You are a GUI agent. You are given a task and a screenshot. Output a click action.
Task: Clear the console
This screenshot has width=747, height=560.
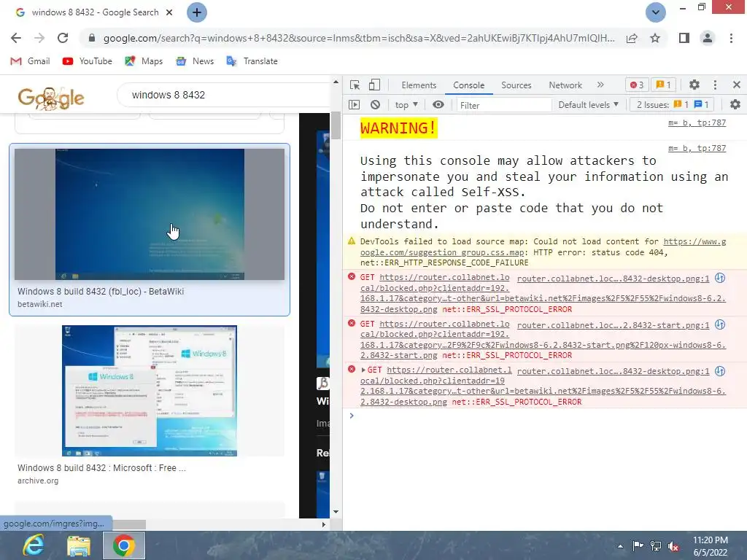tap(376, 104)
